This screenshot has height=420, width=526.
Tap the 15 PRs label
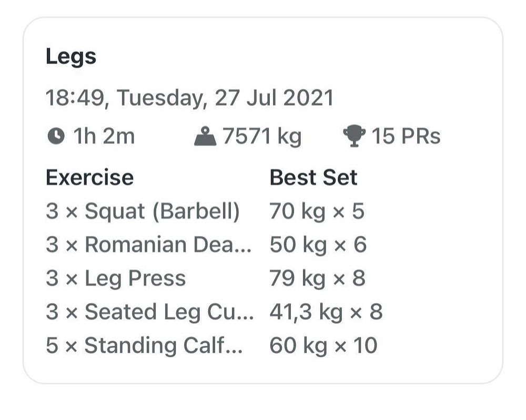tap(406, 136)
